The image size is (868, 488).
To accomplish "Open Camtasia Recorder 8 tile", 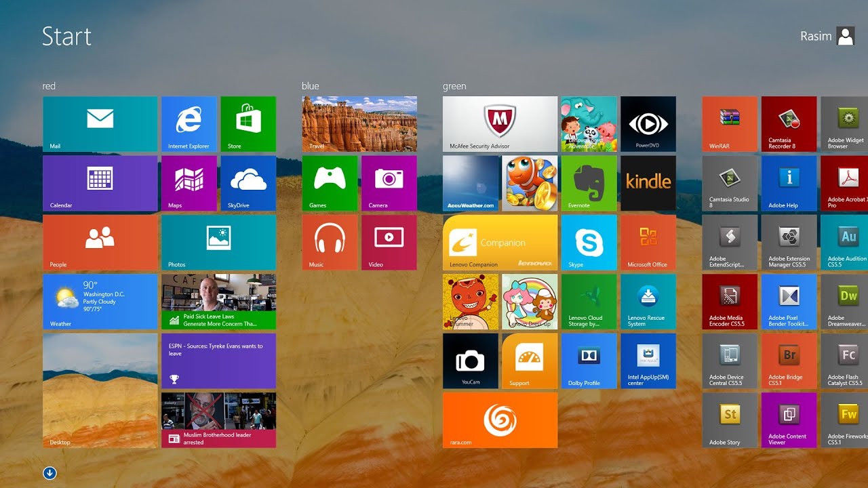I will [x=789, y=124].
